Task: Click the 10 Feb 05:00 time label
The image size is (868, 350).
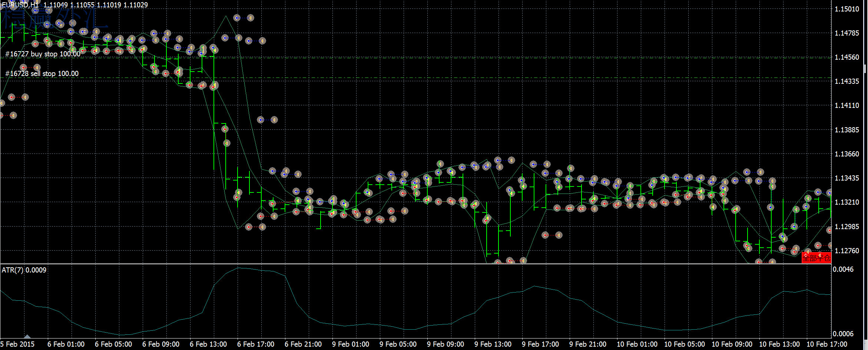Action: click(685, 344)
